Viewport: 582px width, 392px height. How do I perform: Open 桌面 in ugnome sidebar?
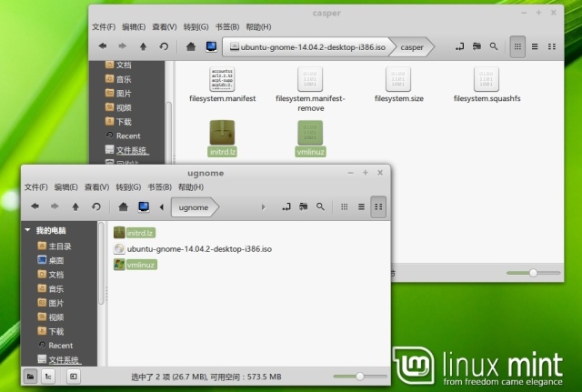coord(51,260)
